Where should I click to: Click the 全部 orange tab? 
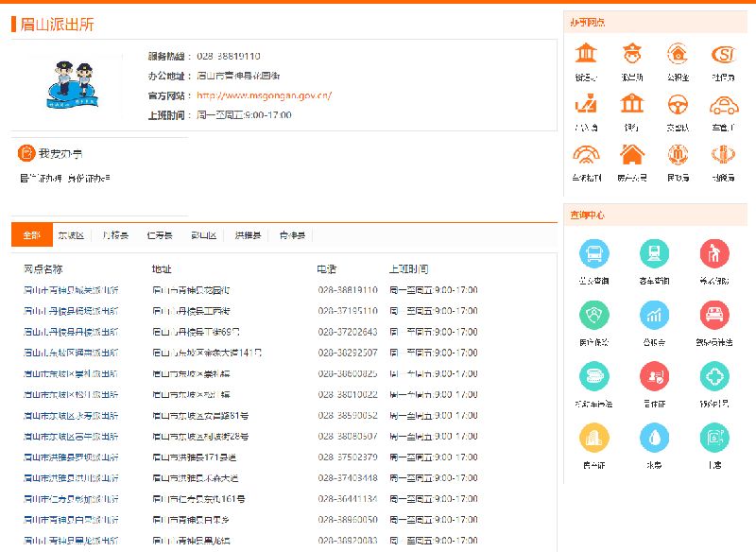click(32, 235)
